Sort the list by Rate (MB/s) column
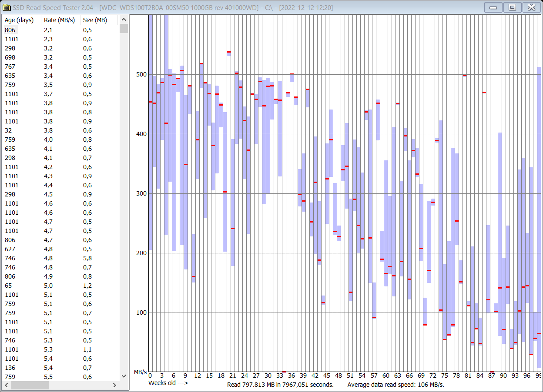 click(x=61, y=20)
